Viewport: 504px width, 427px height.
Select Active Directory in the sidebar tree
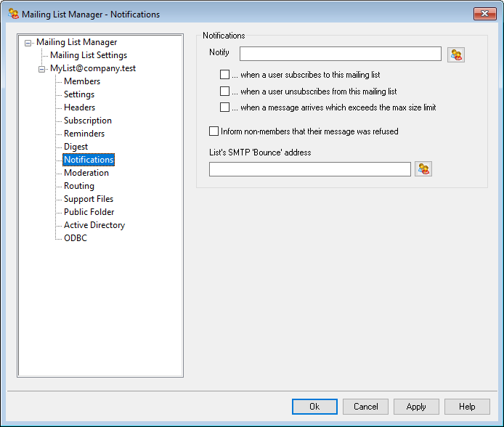[94, 225]
